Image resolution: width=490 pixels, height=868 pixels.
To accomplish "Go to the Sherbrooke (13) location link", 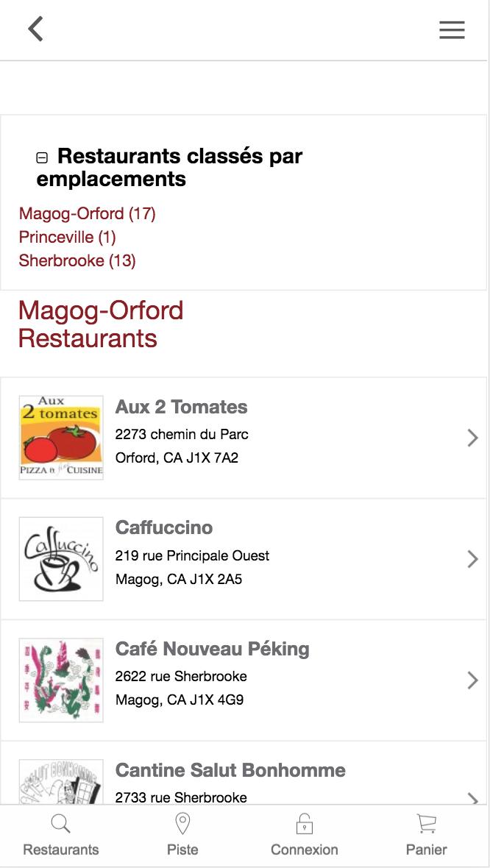I will point(77,260).
